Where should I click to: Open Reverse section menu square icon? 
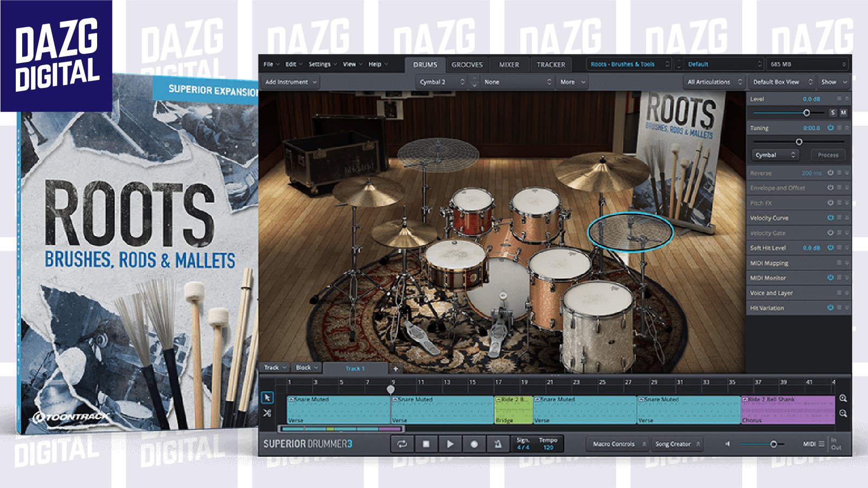(x=839, y=173)
